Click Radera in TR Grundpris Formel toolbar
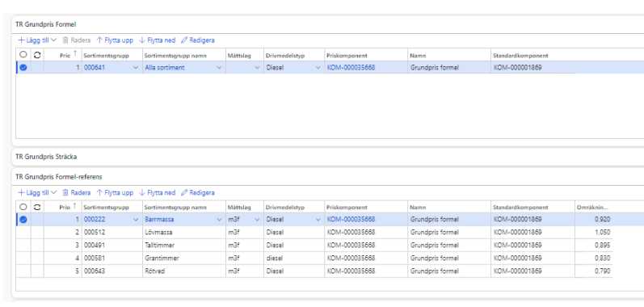 (x=77, y=40)
